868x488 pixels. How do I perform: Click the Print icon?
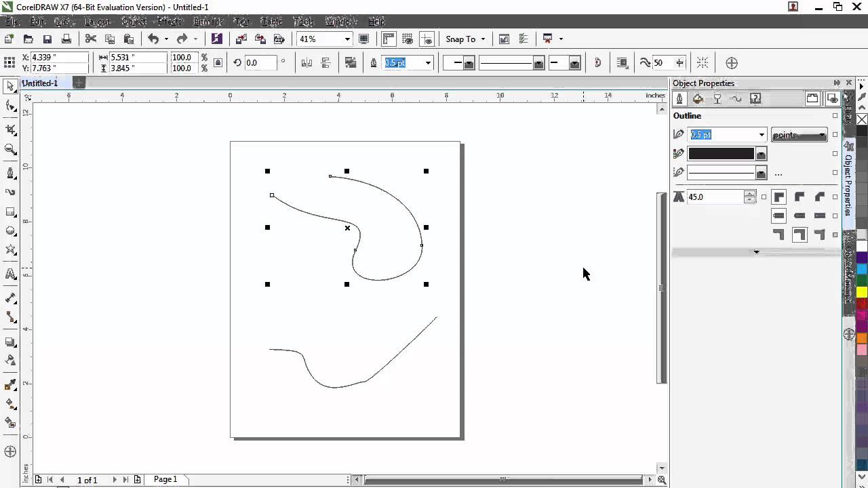point(66,39)
